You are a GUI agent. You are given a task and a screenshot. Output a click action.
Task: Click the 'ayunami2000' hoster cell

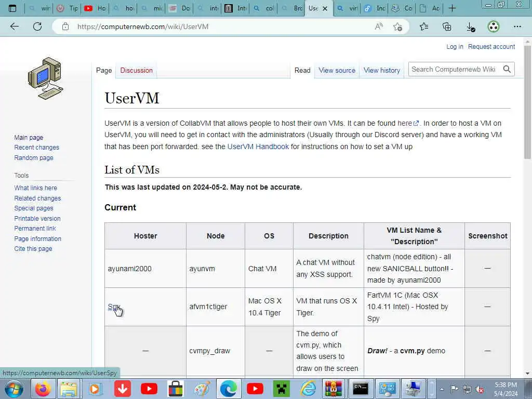pyautogui.click(x=145, y=269)
